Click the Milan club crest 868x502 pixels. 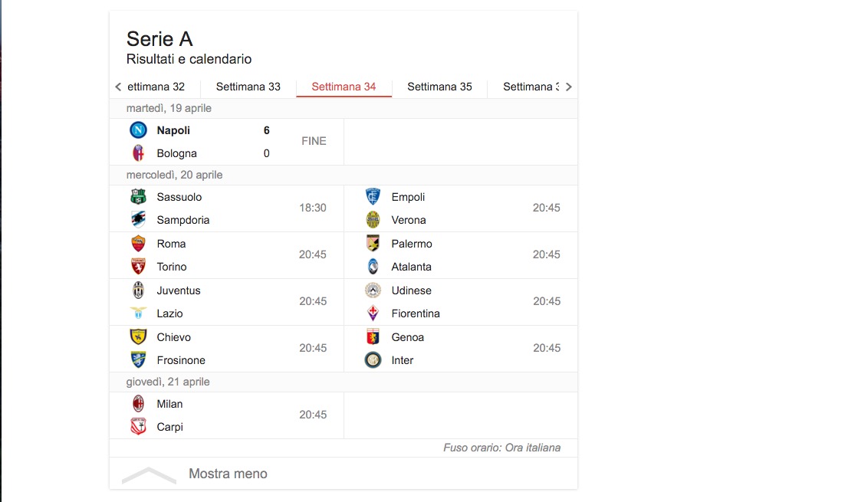(138, 404)
